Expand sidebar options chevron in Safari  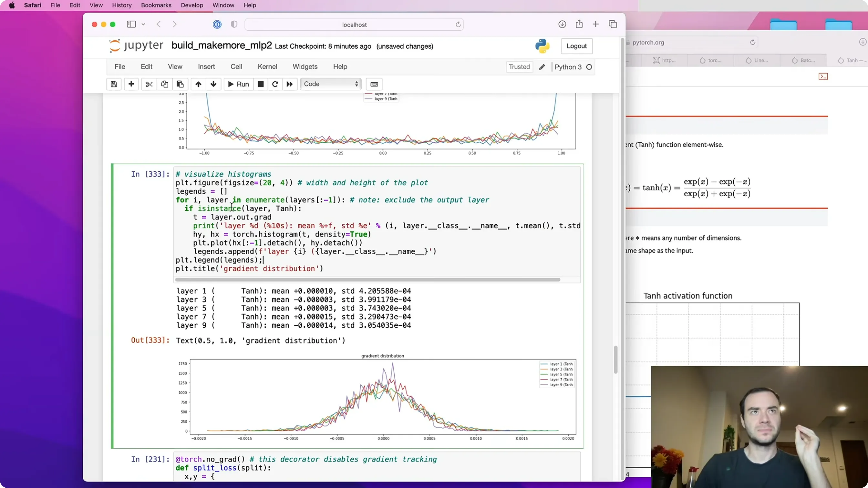143,24
